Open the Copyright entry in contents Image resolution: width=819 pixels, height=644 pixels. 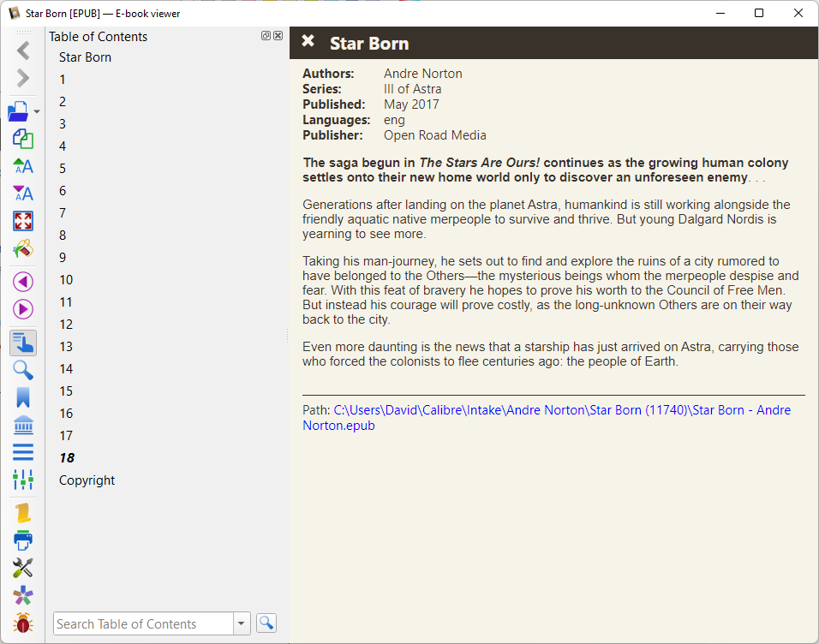pyautogui.click(x=87, y=480)
